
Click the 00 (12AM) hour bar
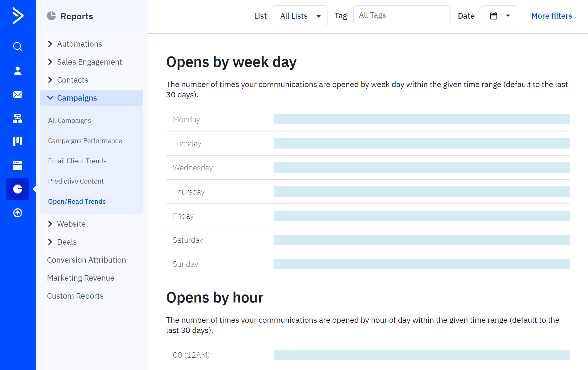point(422,355)
